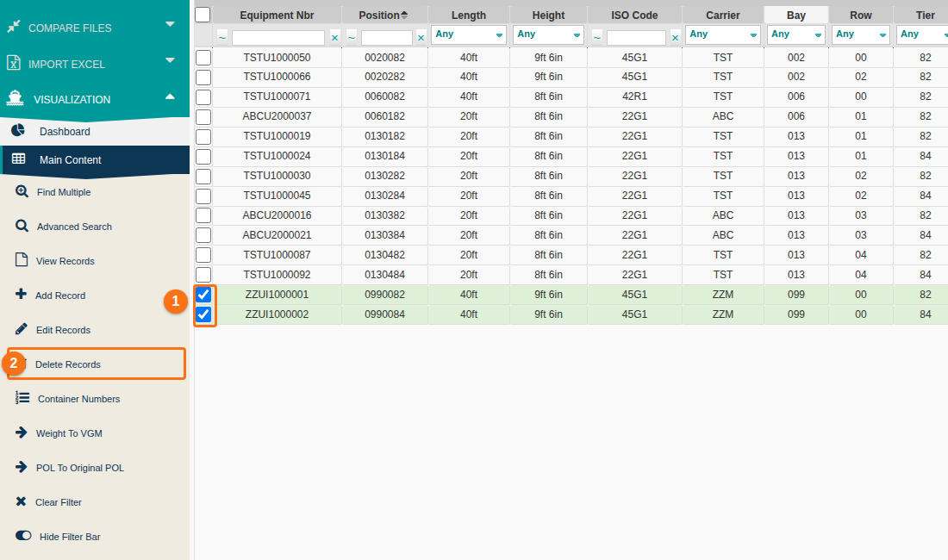
Task: Open the Row filter dropdown
Action: tap(861, 34)
